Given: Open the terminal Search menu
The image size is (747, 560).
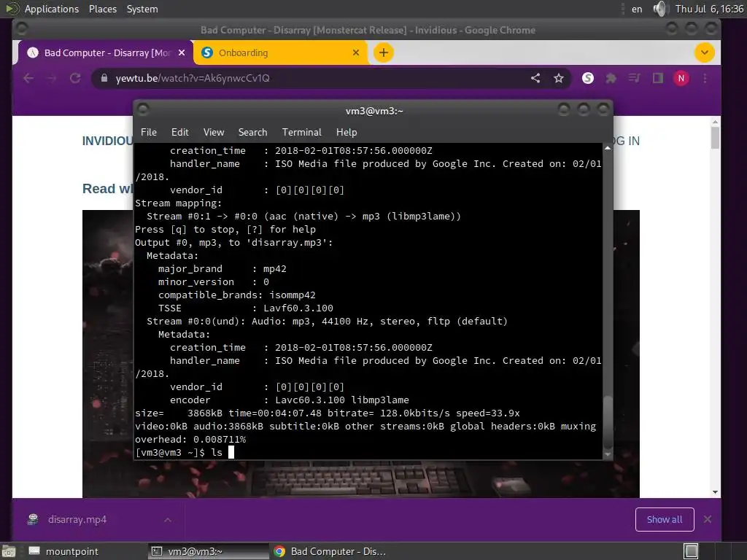Looking at the screenshot, I should pos(252,133).
